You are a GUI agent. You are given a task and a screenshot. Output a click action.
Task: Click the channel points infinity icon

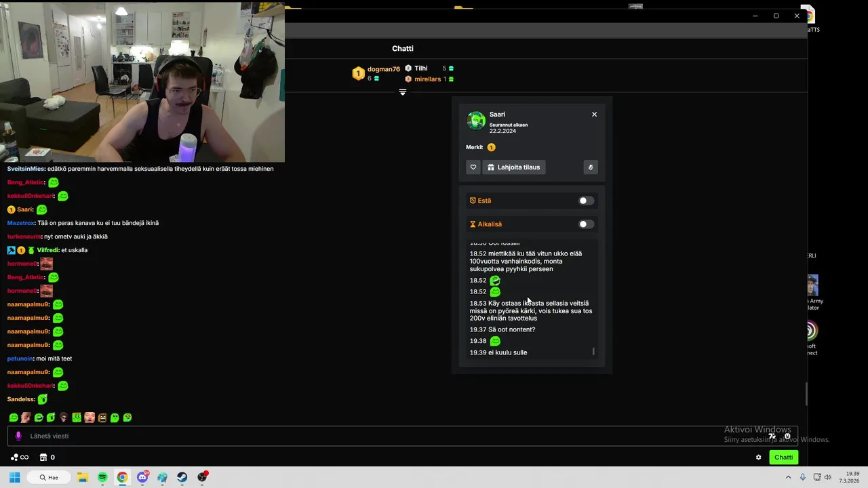[x=20, y=457]
